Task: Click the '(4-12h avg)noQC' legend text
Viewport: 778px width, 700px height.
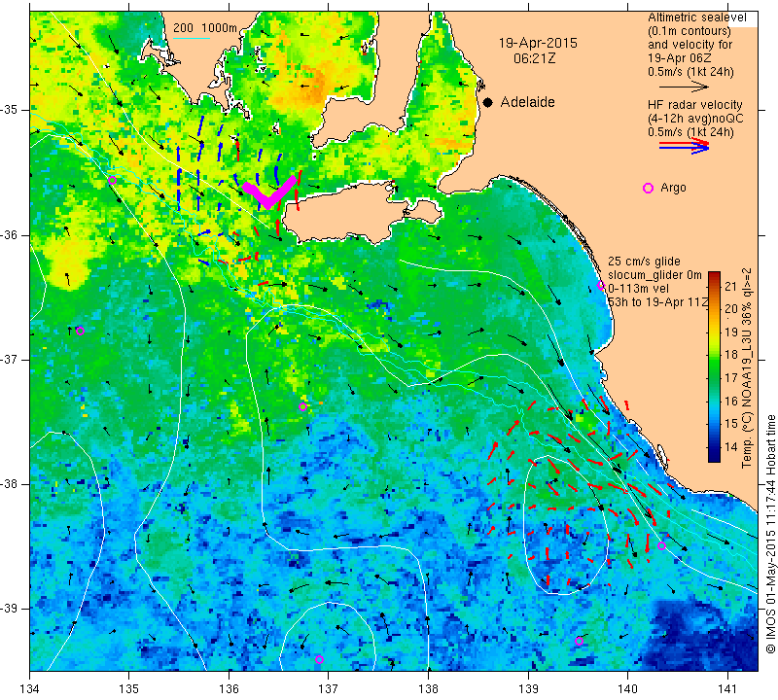Action: tap(695, 119)
